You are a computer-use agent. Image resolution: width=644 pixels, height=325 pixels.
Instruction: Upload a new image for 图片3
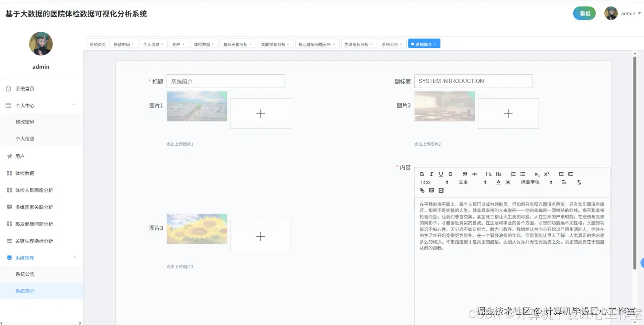260,236
